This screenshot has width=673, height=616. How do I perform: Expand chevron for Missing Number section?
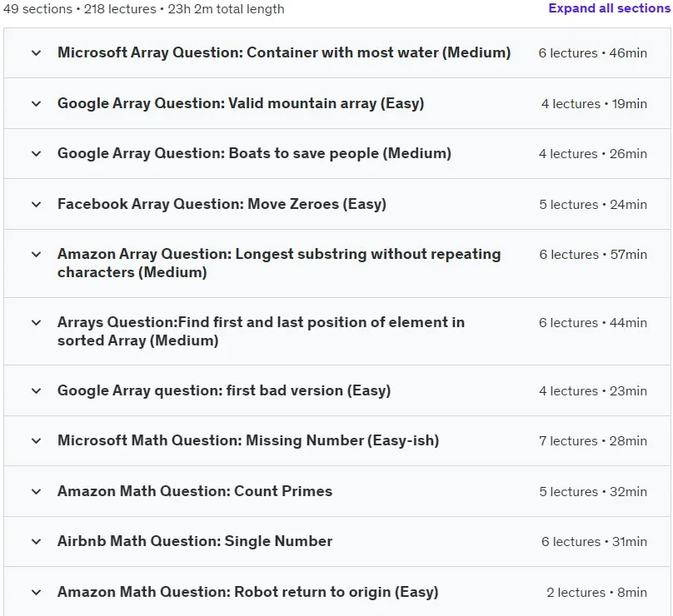pos(37,440)
